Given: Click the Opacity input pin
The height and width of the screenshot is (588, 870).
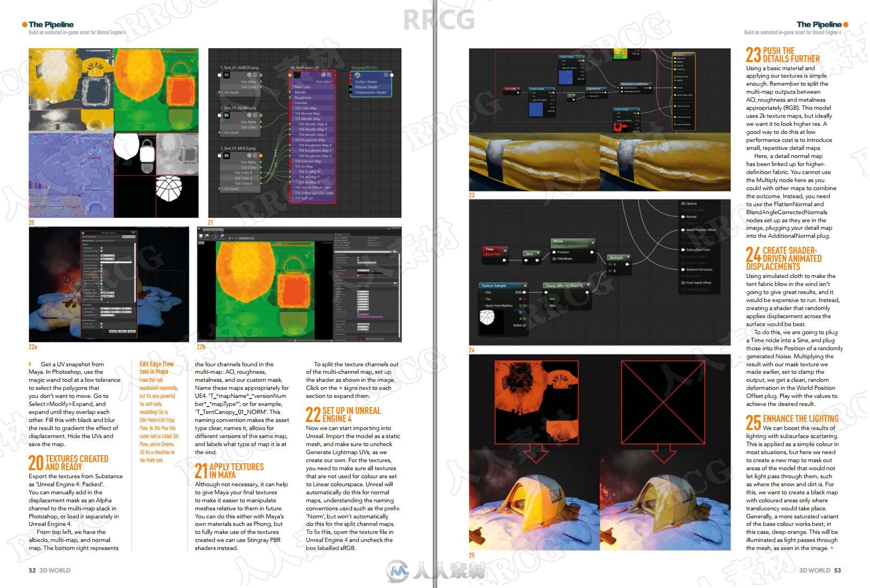Looking at the screenshot, I should pos(683,203).
